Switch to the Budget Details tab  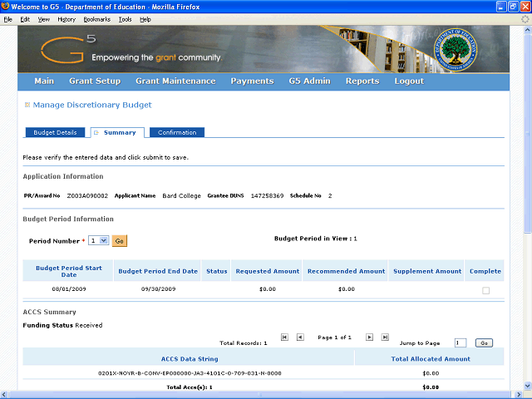coord(55,133)
